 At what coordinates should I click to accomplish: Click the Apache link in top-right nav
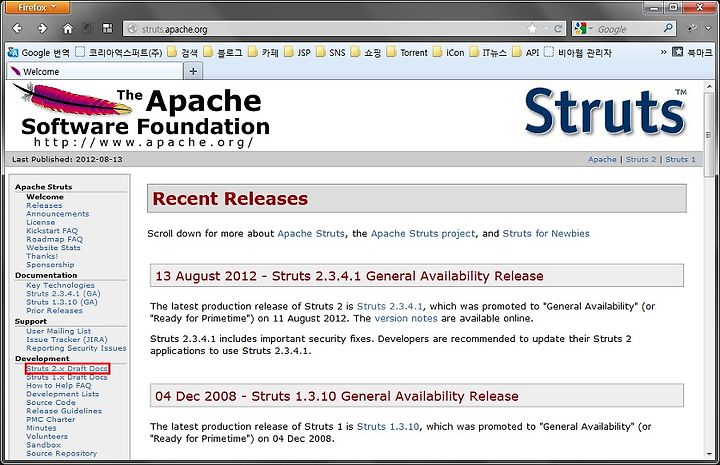point(602,159)
